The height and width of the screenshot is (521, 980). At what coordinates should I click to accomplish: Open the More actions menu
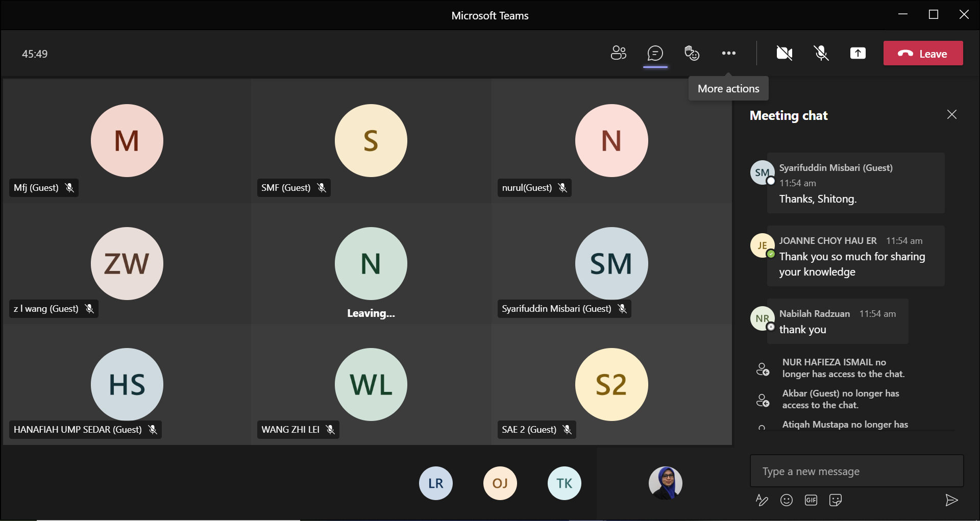728,53
